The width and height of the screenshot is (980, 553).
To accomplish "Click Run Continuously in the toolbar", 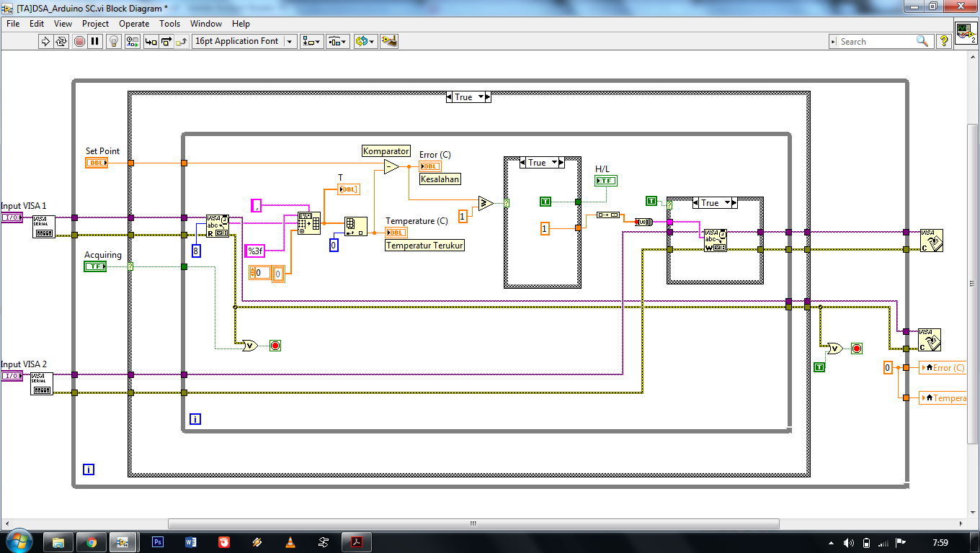I will tap(61, 41).
